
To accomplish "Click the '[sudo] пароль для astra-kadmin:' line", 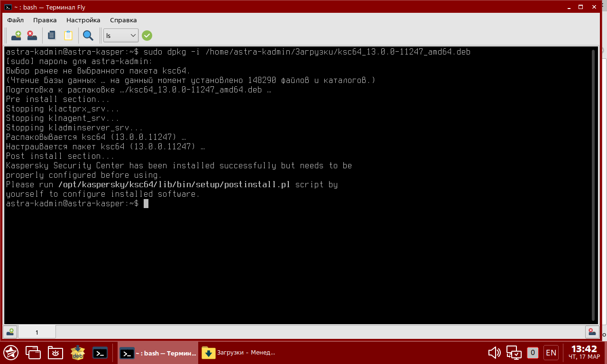I will coord(79,61).
